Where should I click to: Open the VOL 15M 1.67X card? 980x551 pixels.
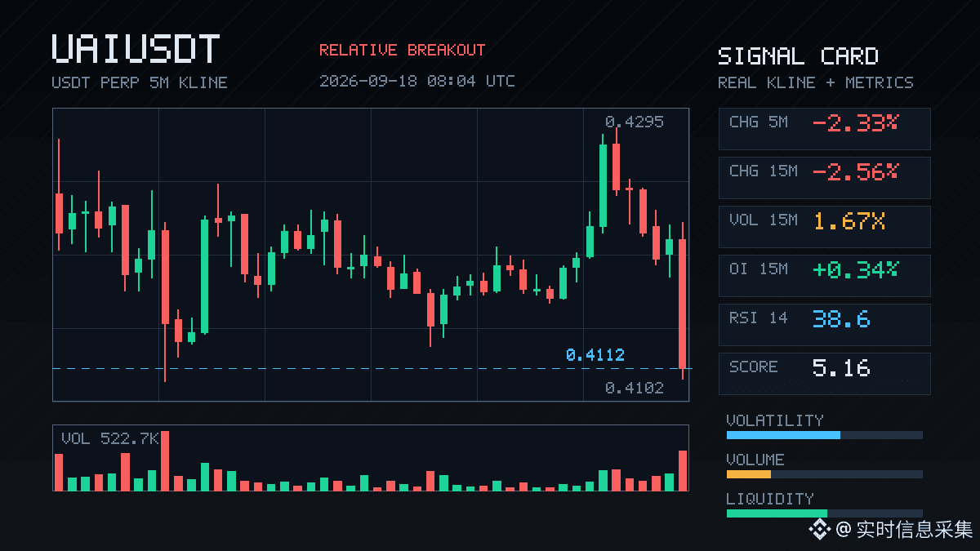coord(824,226)
